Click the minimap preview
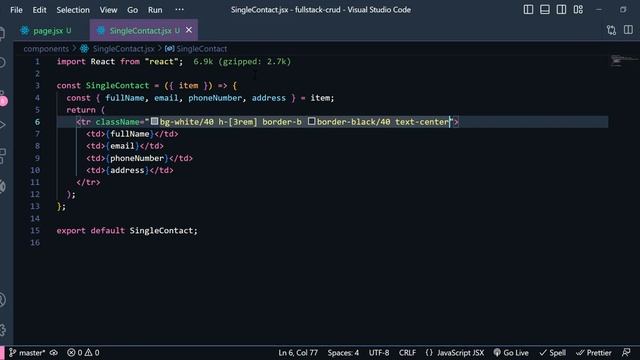 623,61
